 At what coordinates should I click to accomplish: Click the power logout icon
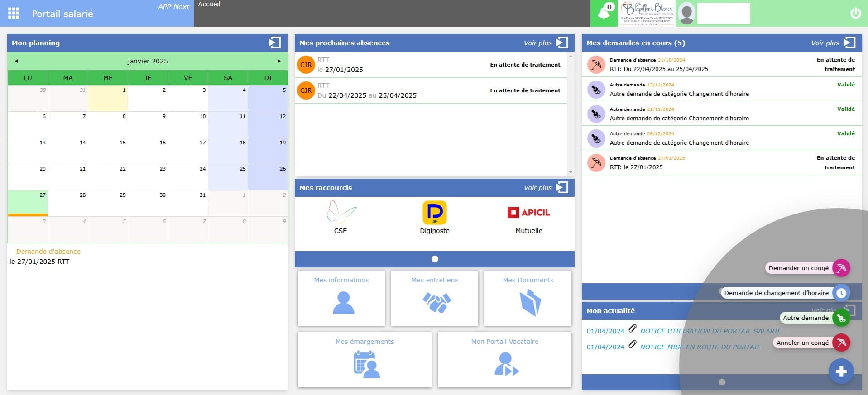[855, 14]
